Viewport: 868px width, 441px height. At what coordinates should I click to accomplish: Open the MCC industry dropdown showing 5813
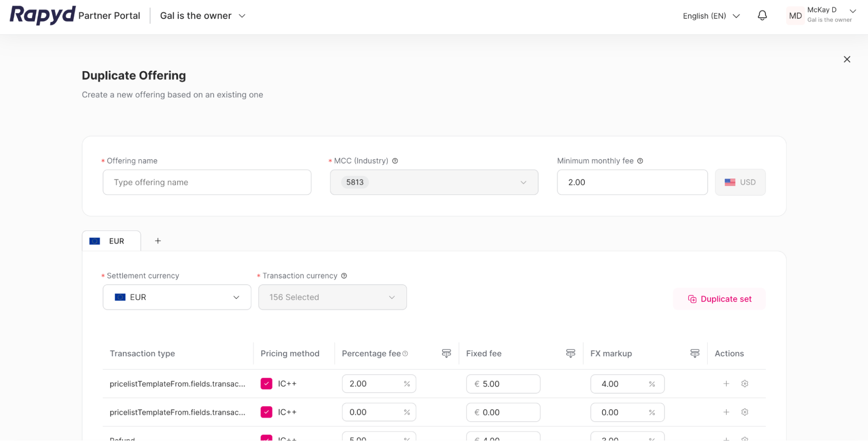click(x=434, y=182)
